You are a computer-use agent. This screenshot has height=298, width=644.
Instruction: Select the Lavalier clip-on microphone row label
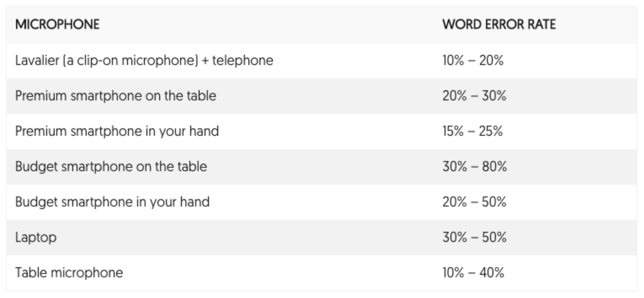(144, 61)
